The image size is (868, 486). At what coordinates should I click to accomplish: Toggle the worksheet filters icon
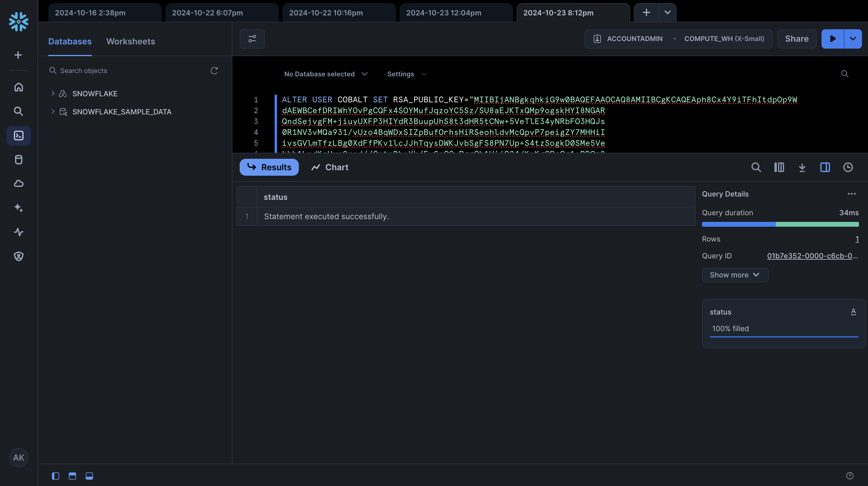(x=252, y=39)
